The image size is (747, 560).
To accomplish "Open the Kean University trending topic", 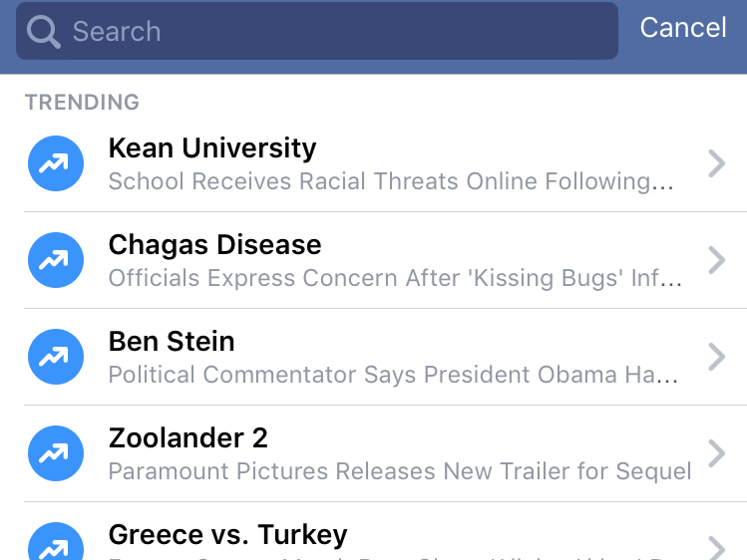I will [212, 148].
